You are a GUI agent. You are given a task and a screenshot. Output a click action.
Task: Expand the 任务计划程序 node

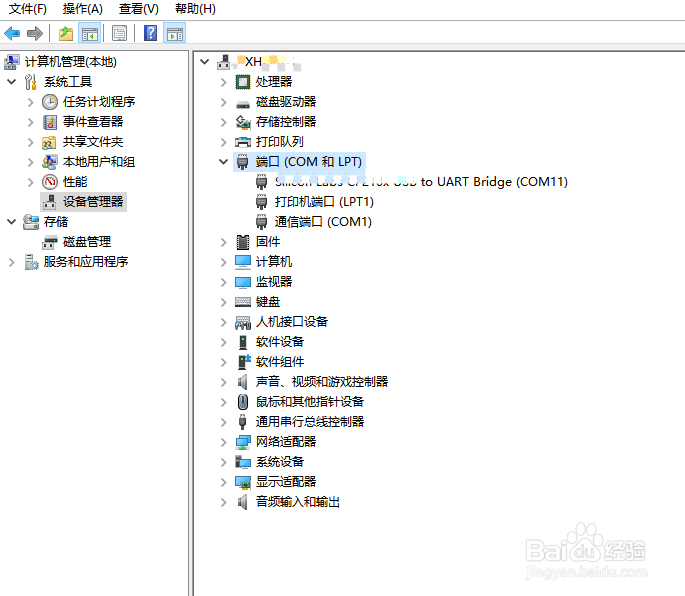pos(30,102)
